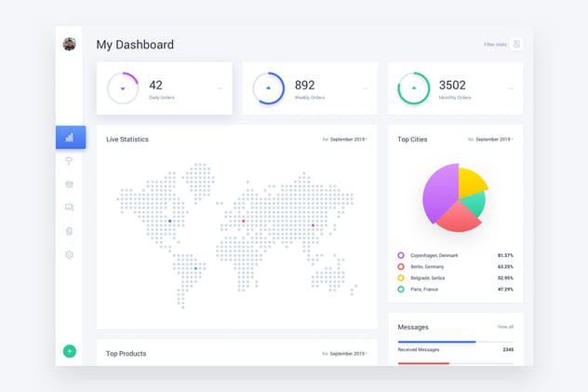Open Live Statistics September 2019 dropdown
This screenshot has height=392, width=588.
coord(345,139)
